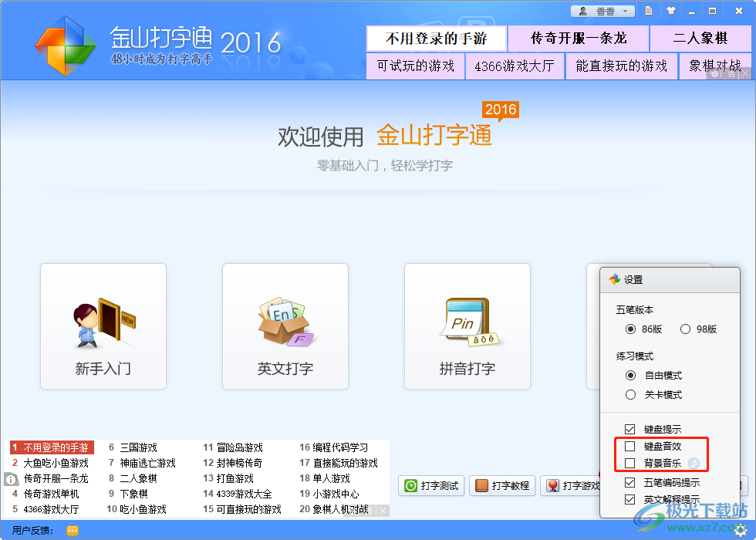Launch the 拼音打字 Pinyin typing module
Screen dimensions: 756x540
(467, 326)
